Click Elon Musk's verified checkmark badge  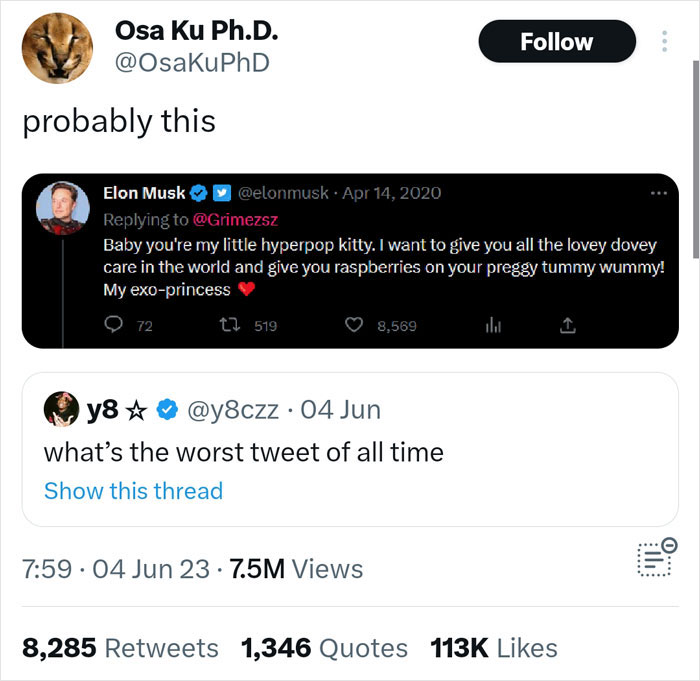pyautogui.click(x=199, y=193)
